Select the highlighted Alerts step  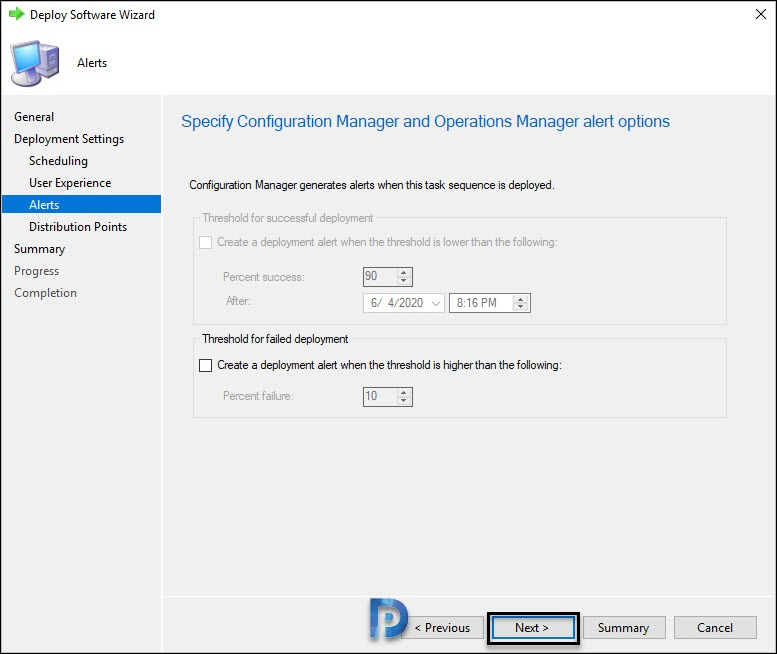[81, 204]
